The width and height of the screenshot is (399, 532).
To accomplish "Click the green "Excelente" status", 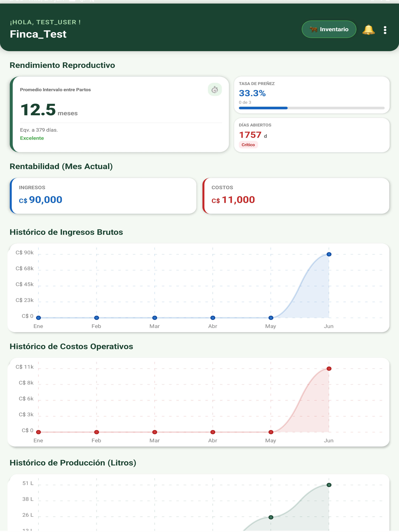I will click(32, 138).
